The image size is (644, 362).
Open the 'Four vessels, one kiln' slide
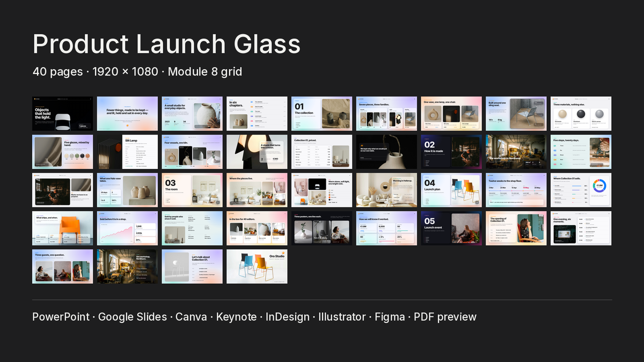pyautogui.click(x=192, y=152)
